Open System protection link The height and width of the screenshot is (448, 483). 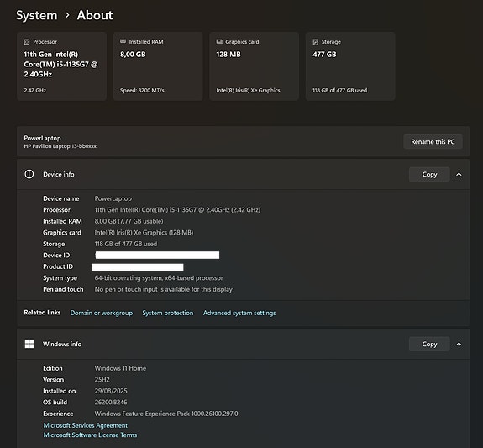pyautogui.click(x=167, y=313)
